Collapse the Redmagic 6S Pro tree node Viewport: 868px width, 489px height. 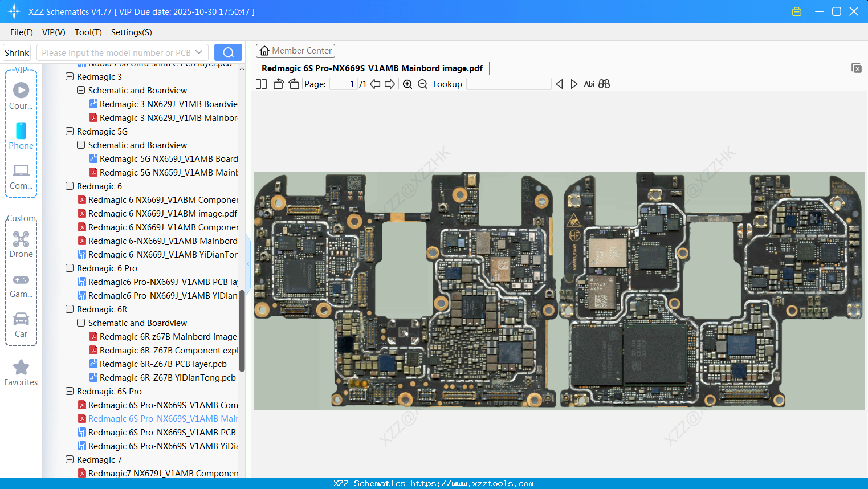pyautogui.click(x=70, y=391)
